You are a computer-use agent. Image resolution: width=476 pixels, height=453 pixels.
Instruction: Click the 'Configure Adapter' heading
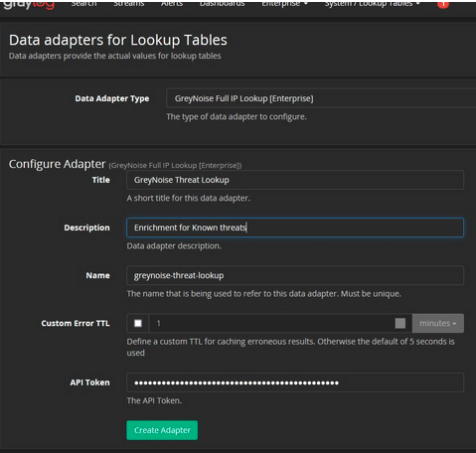tap(57, 164)
